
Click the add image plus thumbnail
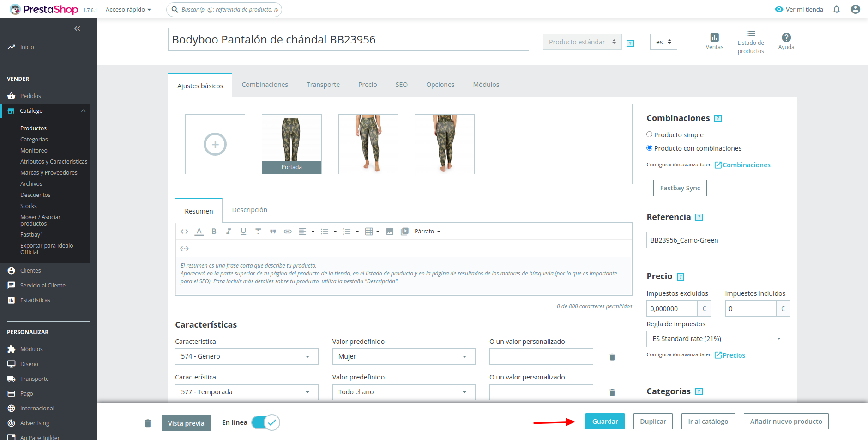(215, 144)
